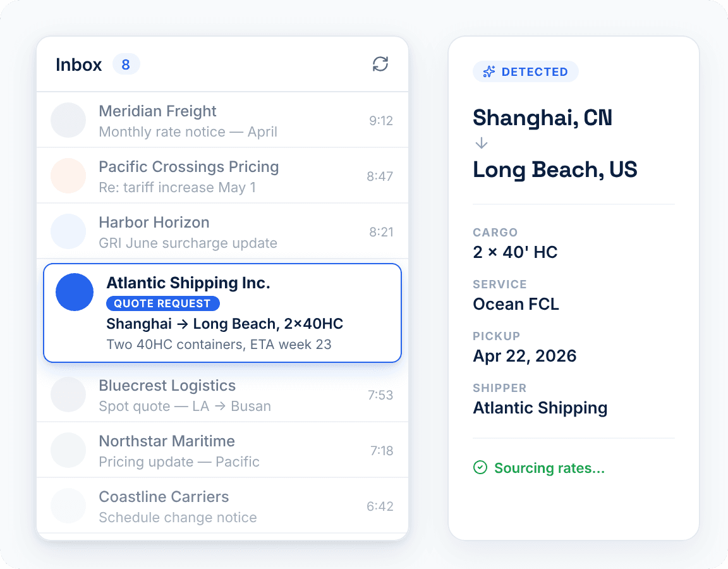
Task: Click the unread count badge showing 8
Action: pyautogui.click(x=126, y=64)
